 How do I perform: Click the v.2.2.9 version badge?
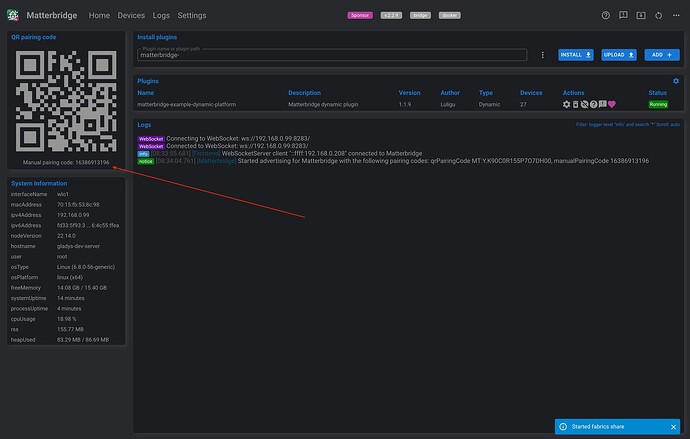point(391,15)
